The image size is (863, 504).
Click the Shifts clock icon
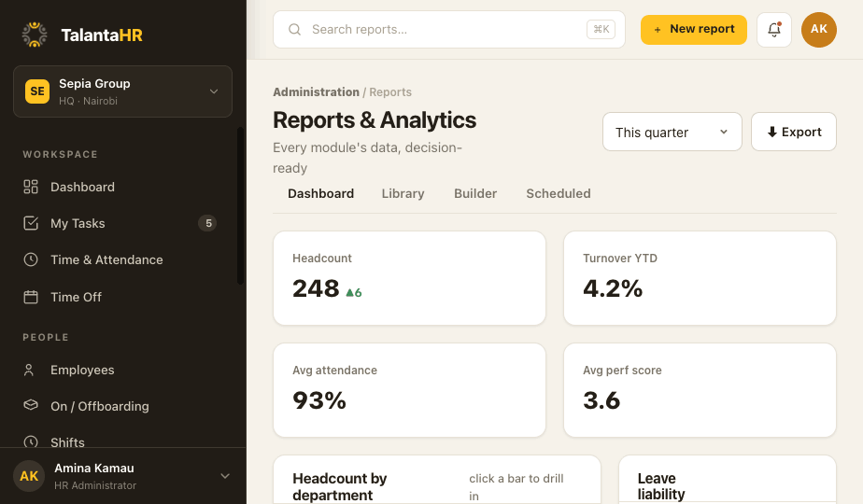[31, 441]
